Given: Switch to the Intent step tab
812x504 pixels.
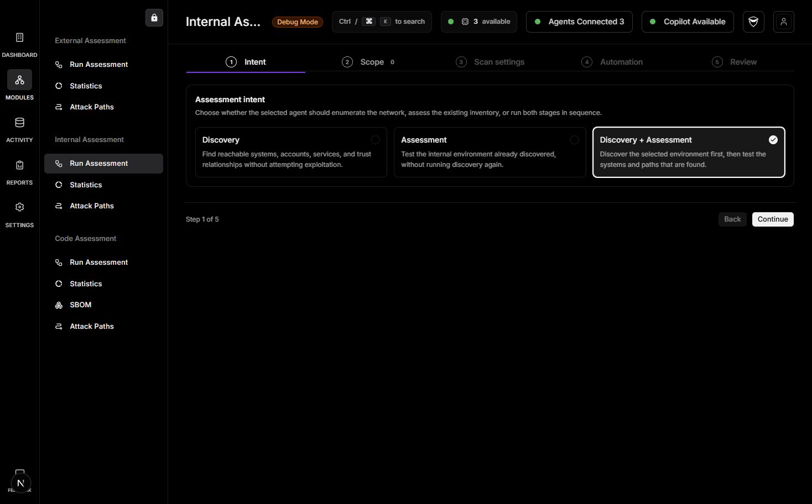Looking at the screenshot, I should click(x=246, y=62).
